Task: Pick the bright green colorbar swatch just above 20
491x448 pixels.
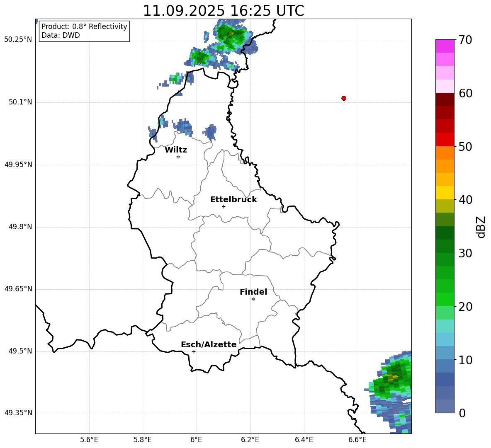Action: pyautogui.click(x=445, y=299)
